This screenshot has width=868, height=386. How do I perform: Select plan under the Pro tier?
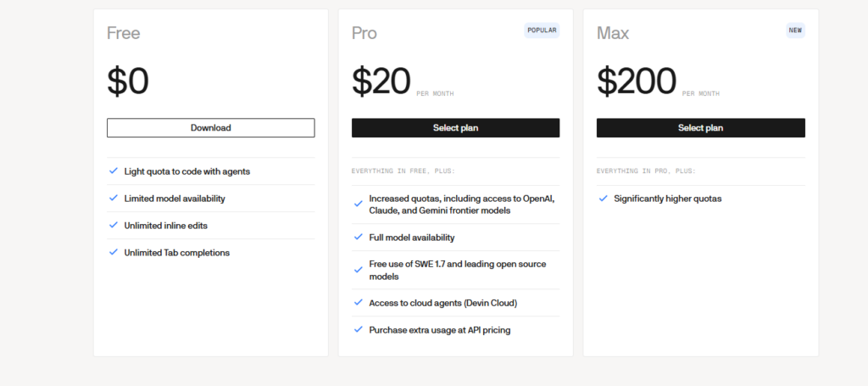(x=455, y=128)
